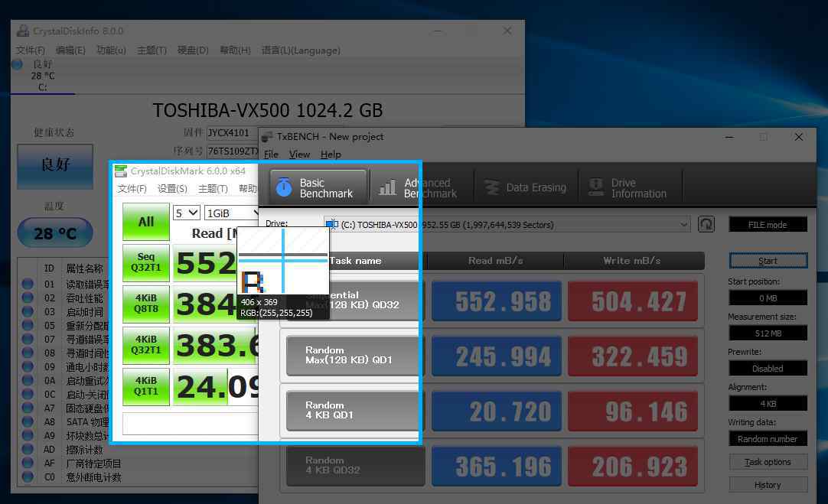Click the 245.994 read result

point(497,356)
